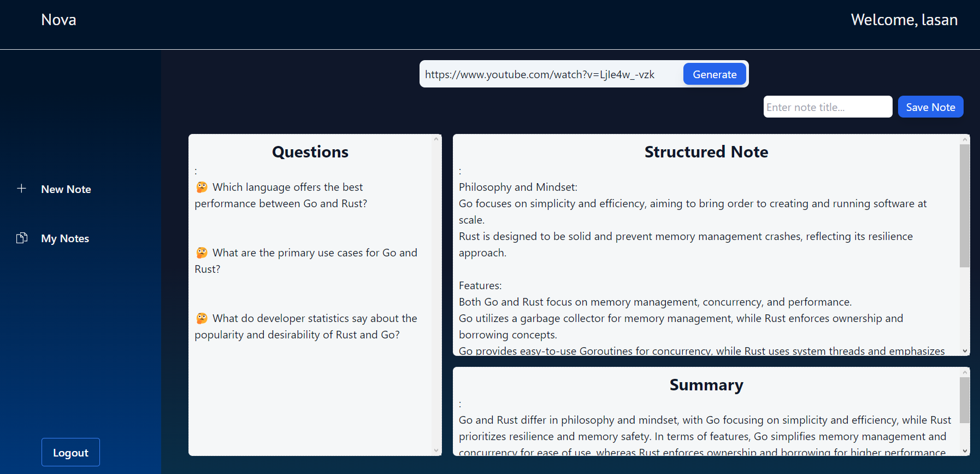Image resolution: width=980 pixels, height=474 pixels.
Task: Click the thinking emoji on the use cases question
Action: tap(202, 253)
